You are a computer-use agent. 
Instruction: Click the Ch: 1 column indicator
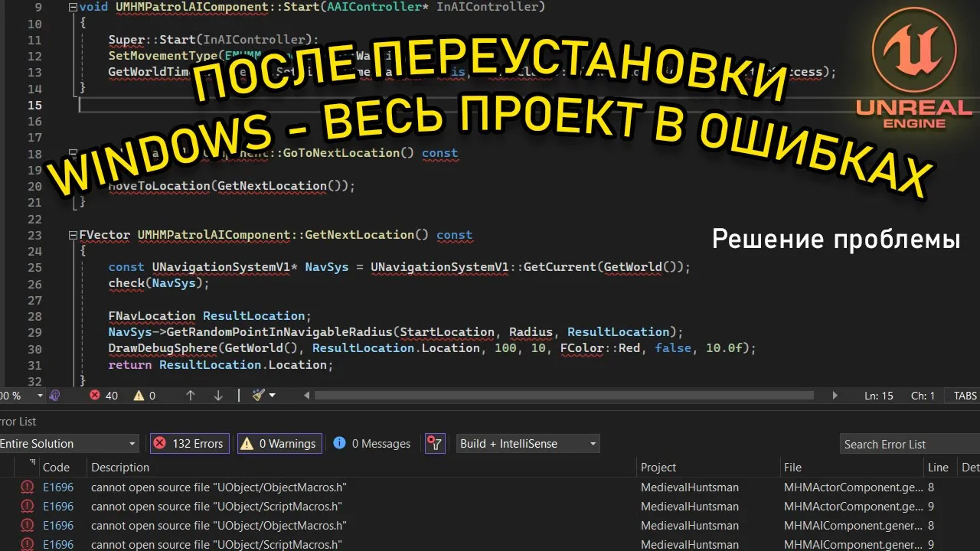click(x=923, y=396)
